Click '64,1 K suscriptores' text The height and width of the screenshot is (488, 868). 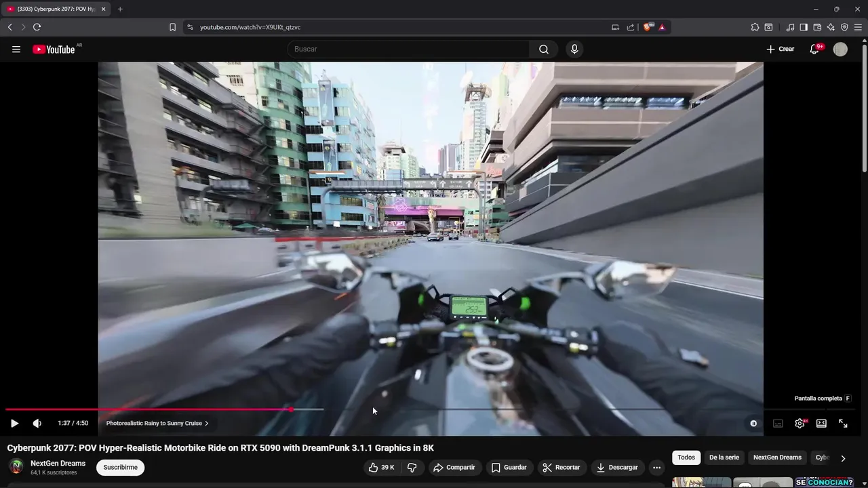(x=54, y=472)
